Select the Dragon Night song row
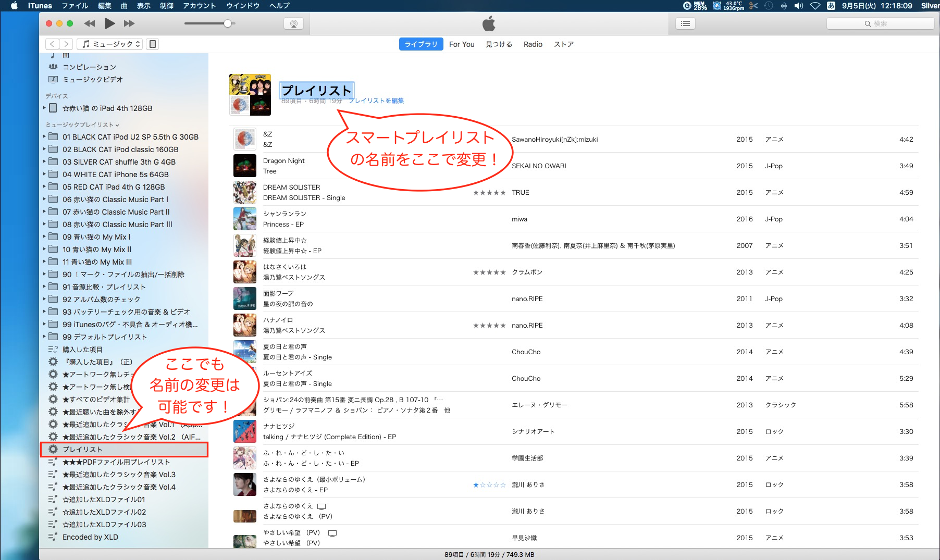Screen dimensions: 940x560 pyautogui.click(x=573, y=166)
